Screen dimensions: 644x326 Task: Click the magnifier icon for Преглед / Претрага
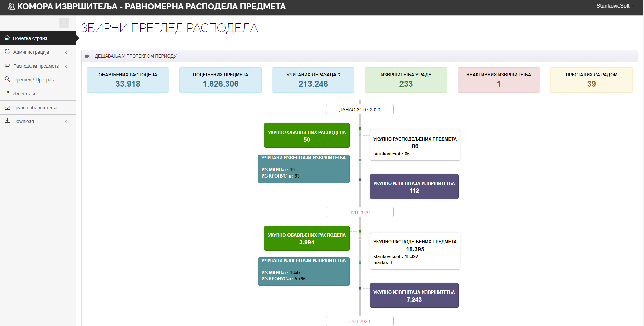7,79
